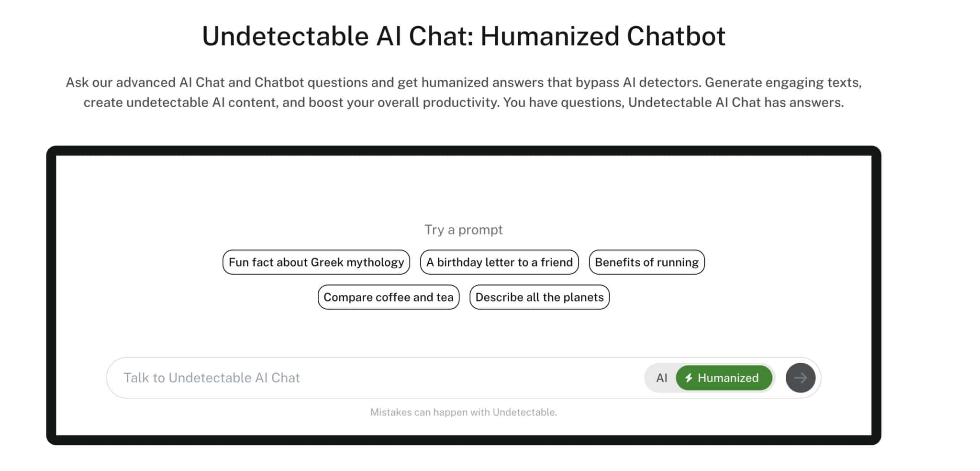Click the 'Mistakes can happen with Undetectable' disclaimer

pos(463,412)
